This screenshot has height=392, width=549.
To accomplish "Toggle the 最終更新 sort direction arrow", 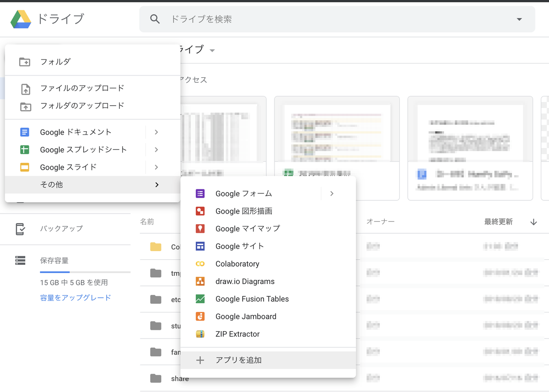I will pos(533,221).
